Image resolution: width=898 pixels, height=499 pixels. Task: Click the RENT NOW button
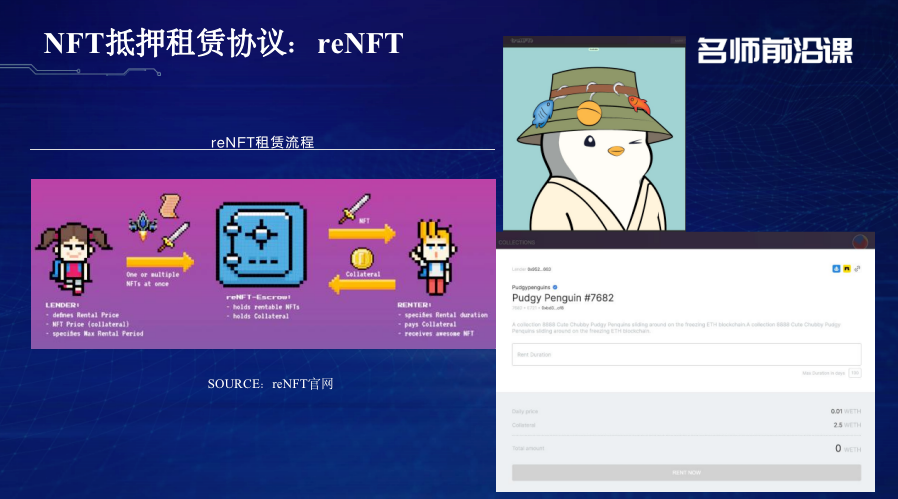[x=686, y=473]
